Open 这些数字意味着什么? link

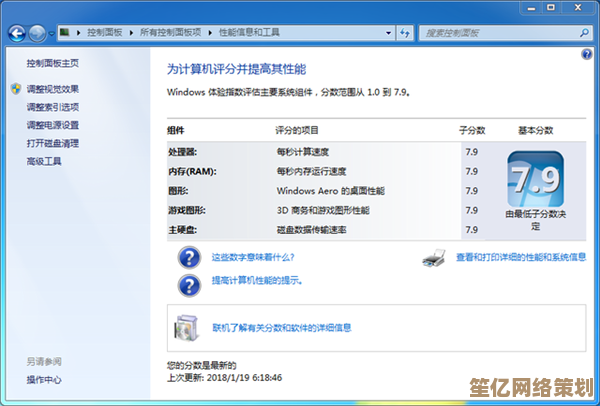click(253, 257)
